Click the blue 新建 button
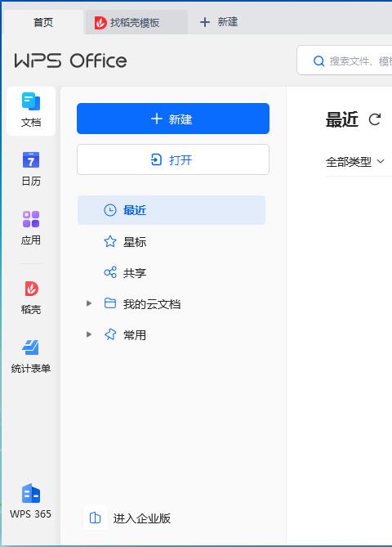The height and width of the screenshot is (547, 392). coord(173,119)
